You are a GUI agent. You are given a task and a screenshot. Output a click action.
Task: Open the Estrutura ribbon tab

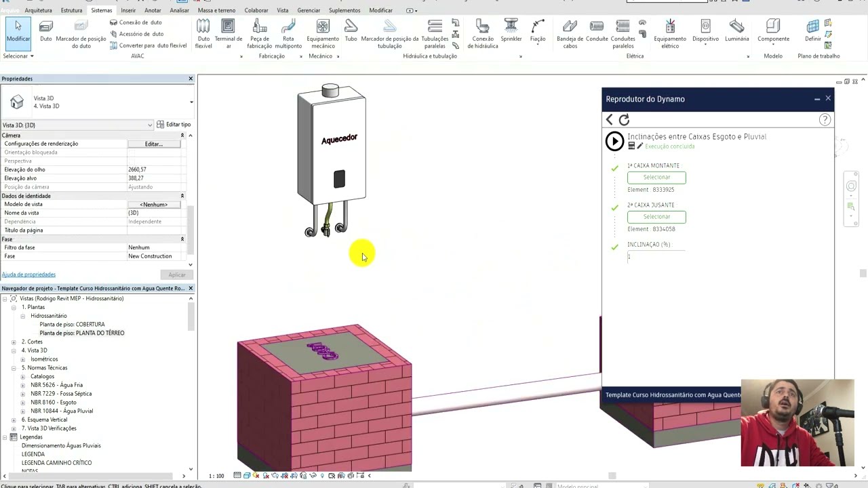tap(72, 10)
